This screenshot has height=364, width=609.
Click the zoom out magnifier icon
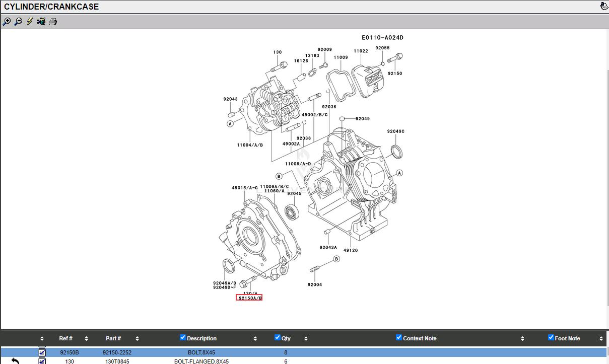(x=18, y=22)
